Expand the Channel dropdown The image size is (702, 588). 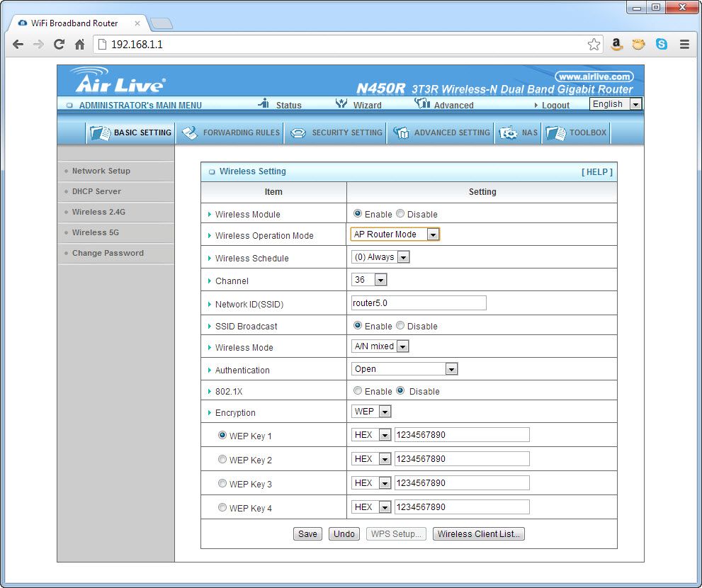tap(380, 279)
